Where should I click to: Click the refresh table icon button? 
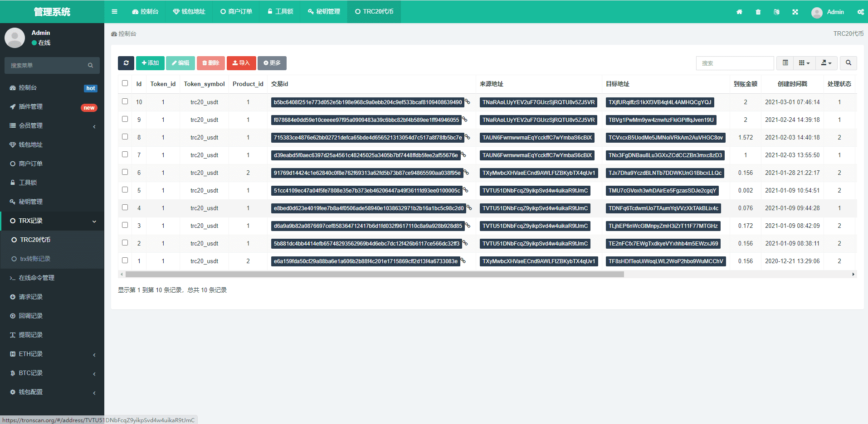126,63
